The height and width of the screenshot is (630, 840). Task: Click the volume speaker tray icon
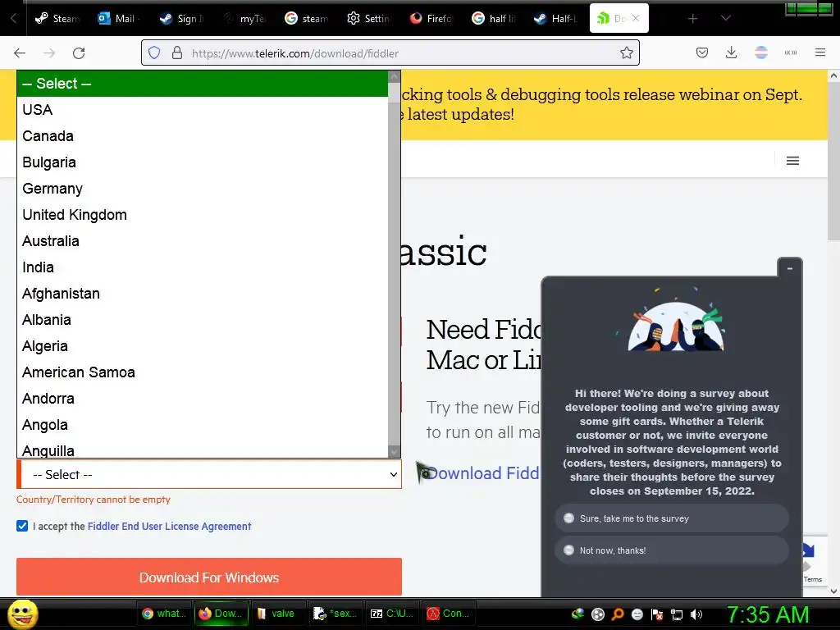(696, 614)
